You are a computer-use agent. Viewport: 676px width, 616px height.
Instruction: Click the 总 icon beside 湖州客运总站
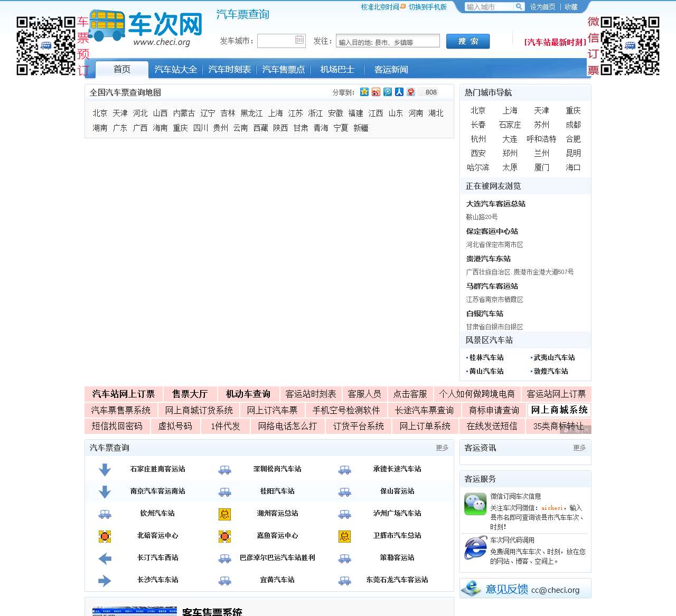(225, 514)
